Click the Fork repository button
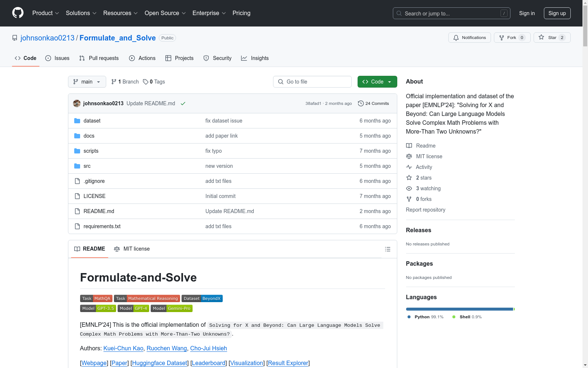This screenshot has height=368, width=588. click(512, 38)
